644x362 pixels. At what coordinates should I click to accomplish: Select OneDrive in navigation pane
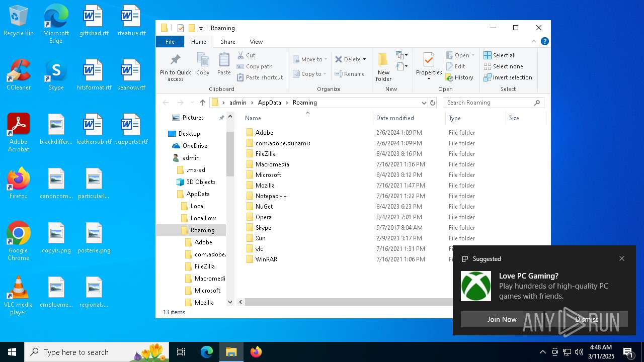(194, 146)
